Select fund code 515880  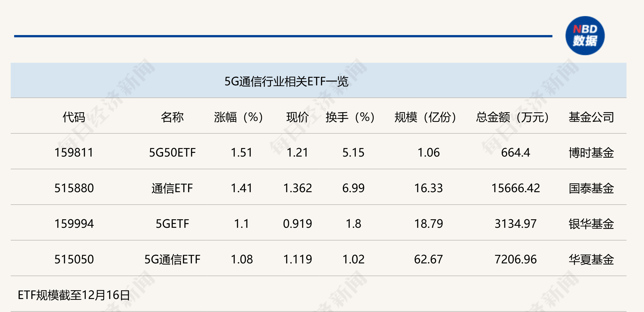tap(74, 188)
